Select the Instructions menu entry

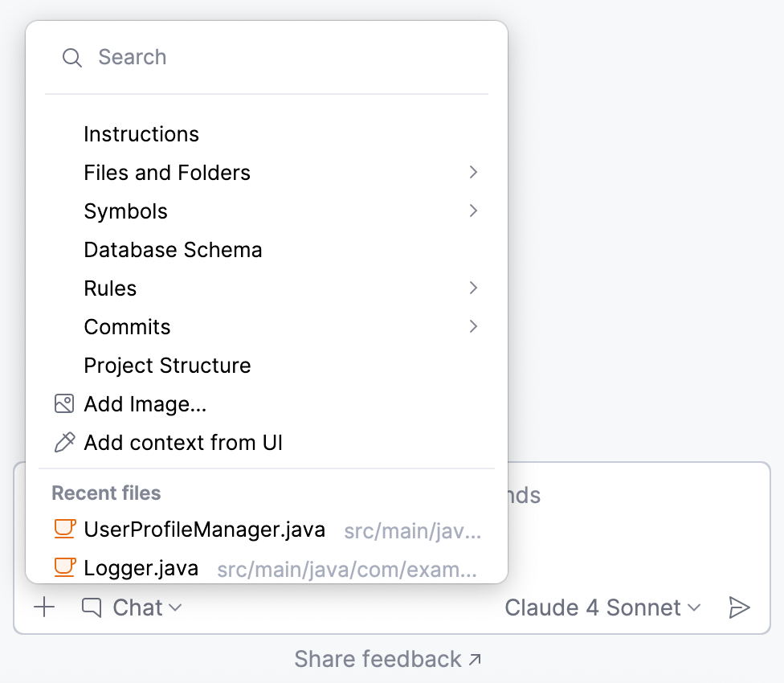pyautogui.click(x=141, y=133)
